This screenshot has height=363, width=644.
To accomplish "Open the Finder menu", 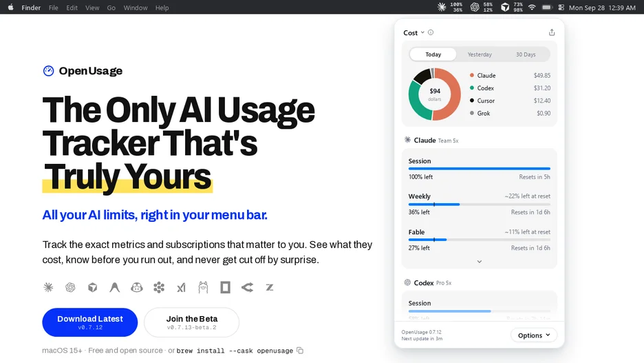I will pos(31,8).
